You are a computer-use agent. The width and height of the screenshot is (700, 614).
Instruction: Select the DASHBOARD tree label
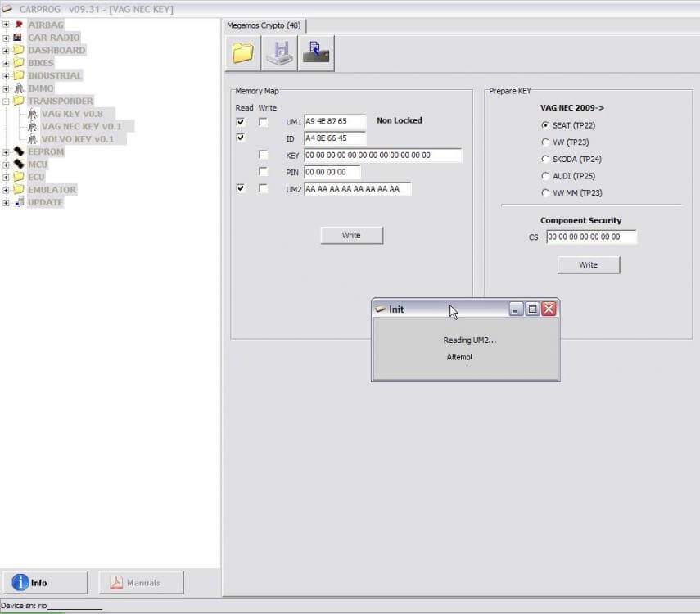(x=56, y=50)
